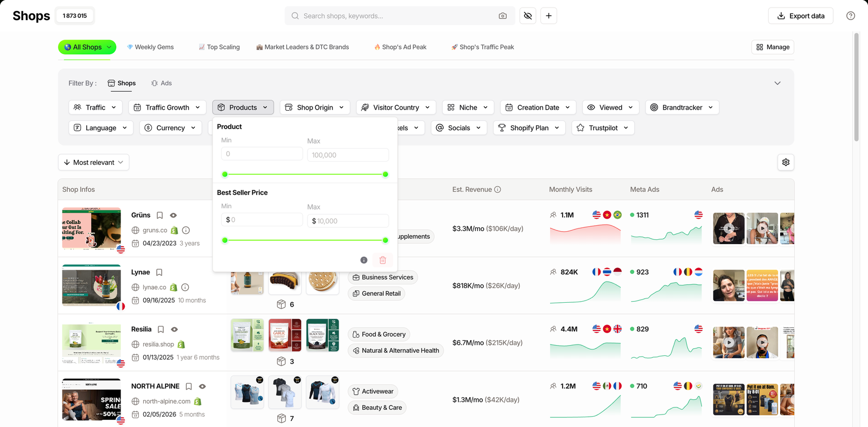Open the resilia.shop link

click(x=158, y=344)
